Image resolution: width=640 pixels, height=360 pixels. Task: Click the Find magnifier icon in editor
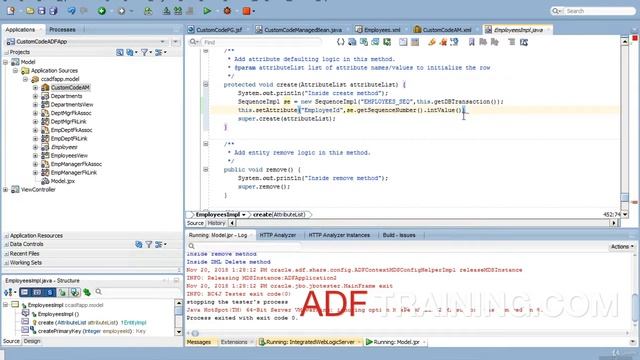point(194,42)
